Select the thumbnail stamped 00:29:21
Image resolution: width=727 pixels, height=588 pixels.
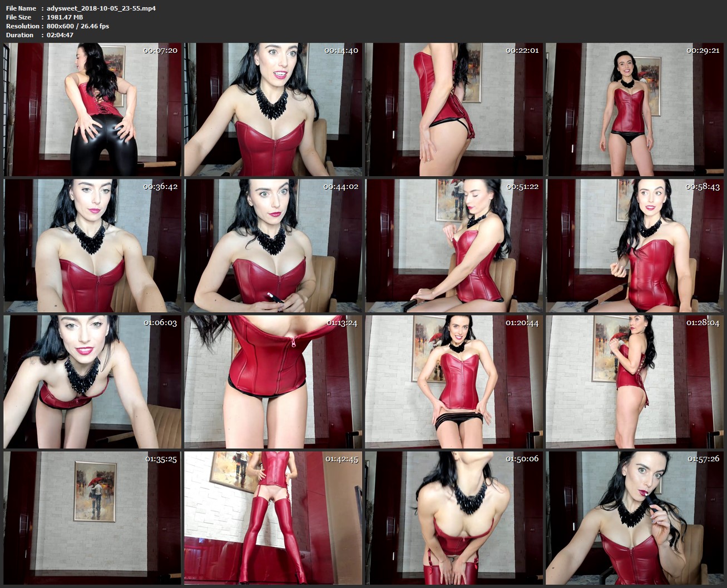click(635, 109)
